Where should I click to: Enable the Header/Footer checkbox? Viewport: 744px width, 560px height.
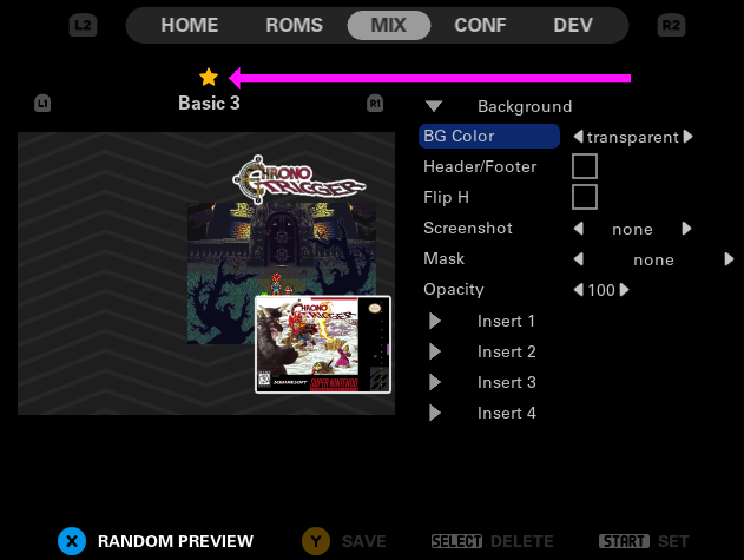coord(585,166)
